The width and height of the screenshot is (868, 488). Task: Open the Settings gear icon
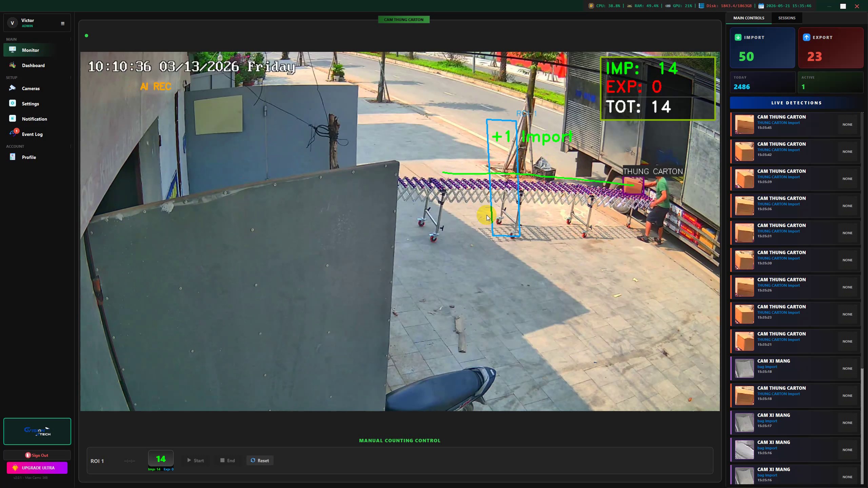[13, 103]
